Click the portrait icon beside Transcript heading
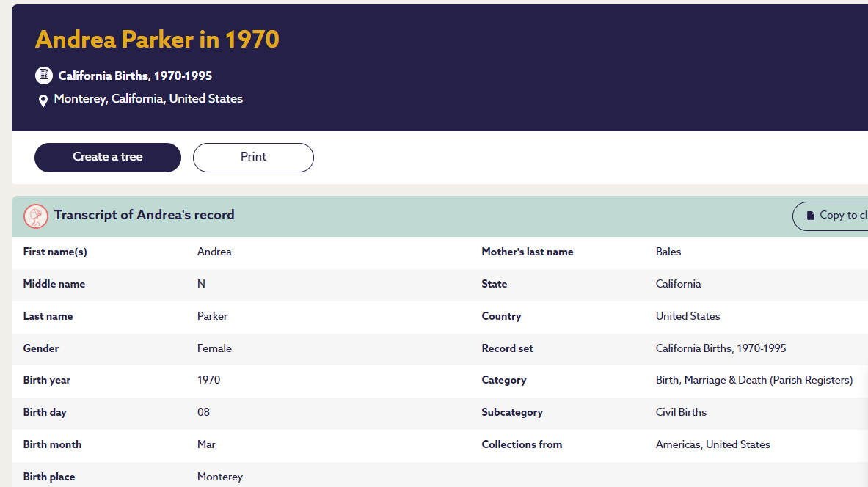The width and height of the screenshot is (868, 487). (36, 216)
